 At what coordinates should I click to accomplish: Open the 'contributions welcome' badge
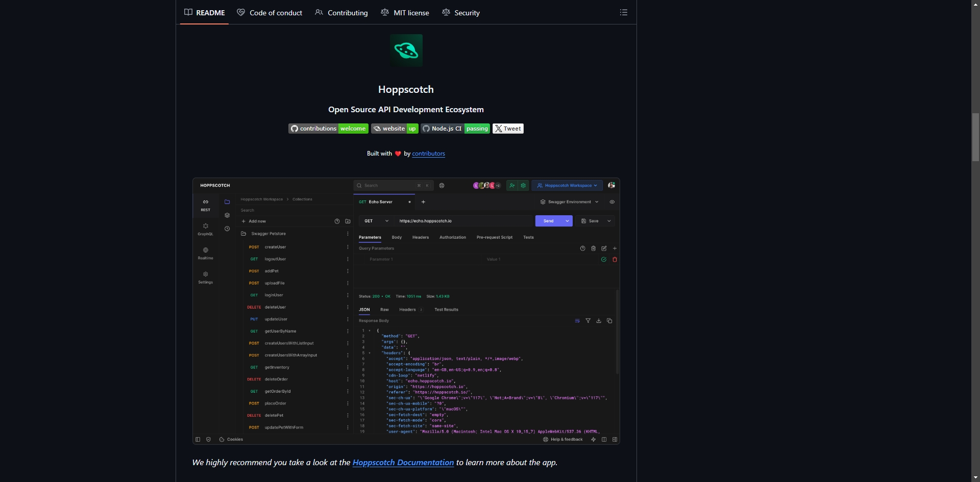click(x=328, y=129)
